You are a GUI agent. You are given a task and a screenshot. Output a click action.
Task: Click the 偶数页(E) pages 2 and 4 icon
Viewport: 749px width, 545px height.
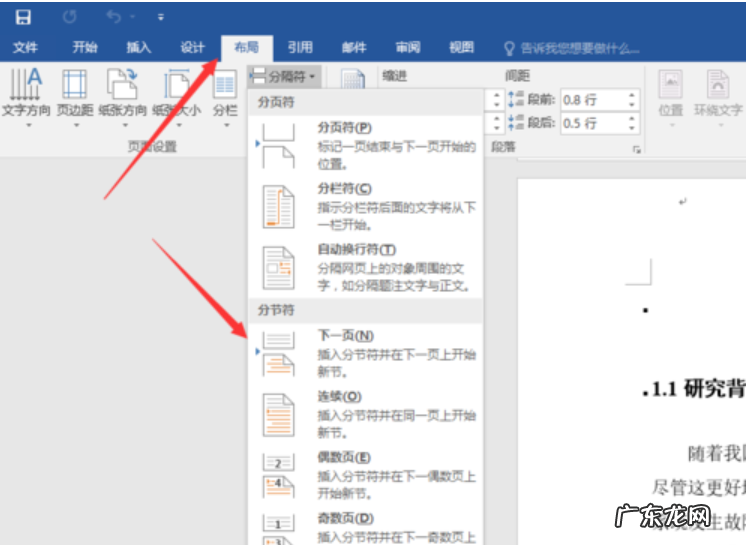pos(278,476)
